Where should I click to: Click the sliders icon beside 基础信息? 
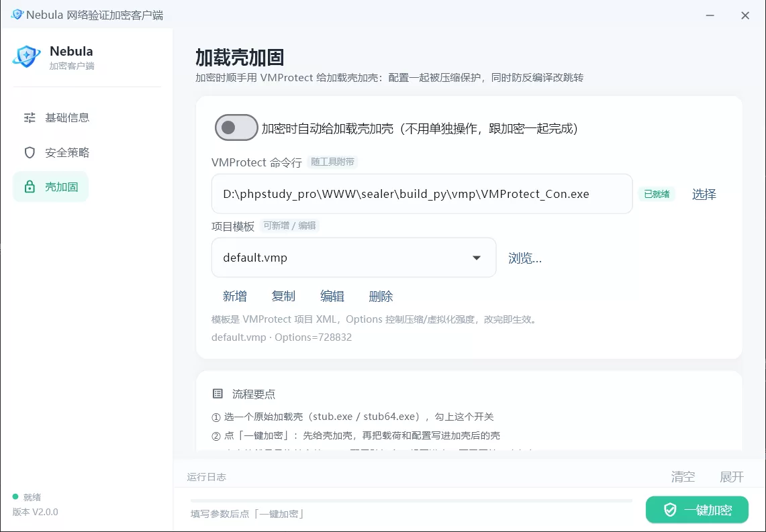click(x=30, y=117)
